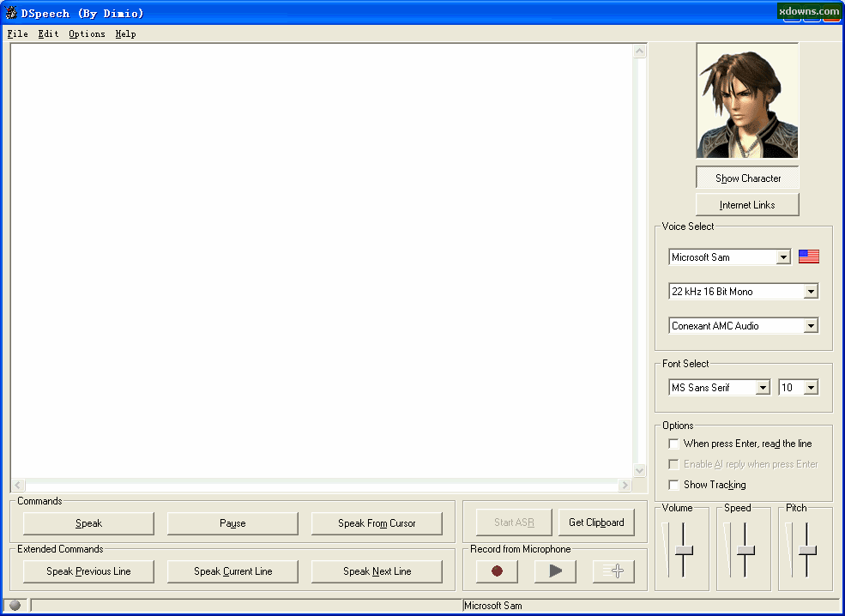845x616 pixels.
Task: Click the horizontal scroll right arrow
Action: pyautogui.click(x=625, y=486)
